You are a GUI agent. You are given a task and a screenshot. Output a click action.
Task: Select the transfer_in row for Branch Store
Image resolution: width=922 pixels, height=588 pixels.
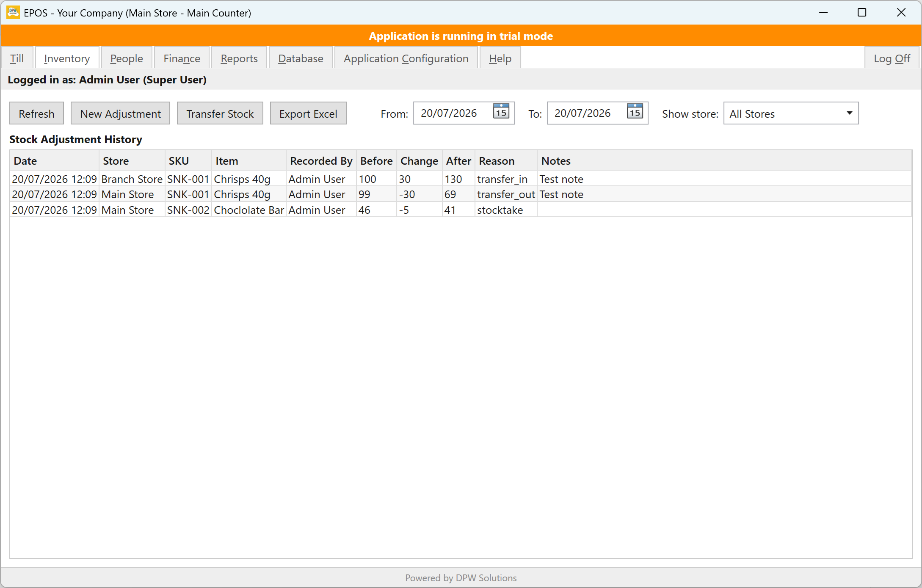461,179
